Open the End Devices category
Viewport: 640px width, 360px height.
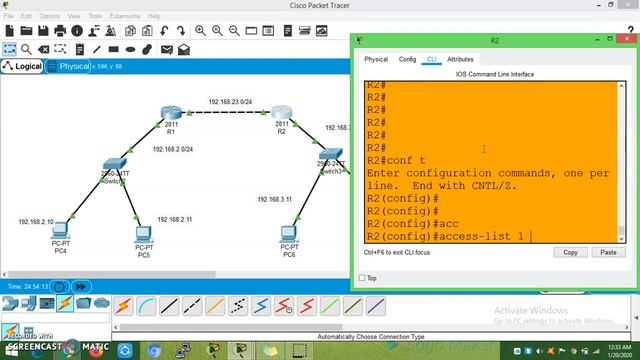click(x=29, y=303)
